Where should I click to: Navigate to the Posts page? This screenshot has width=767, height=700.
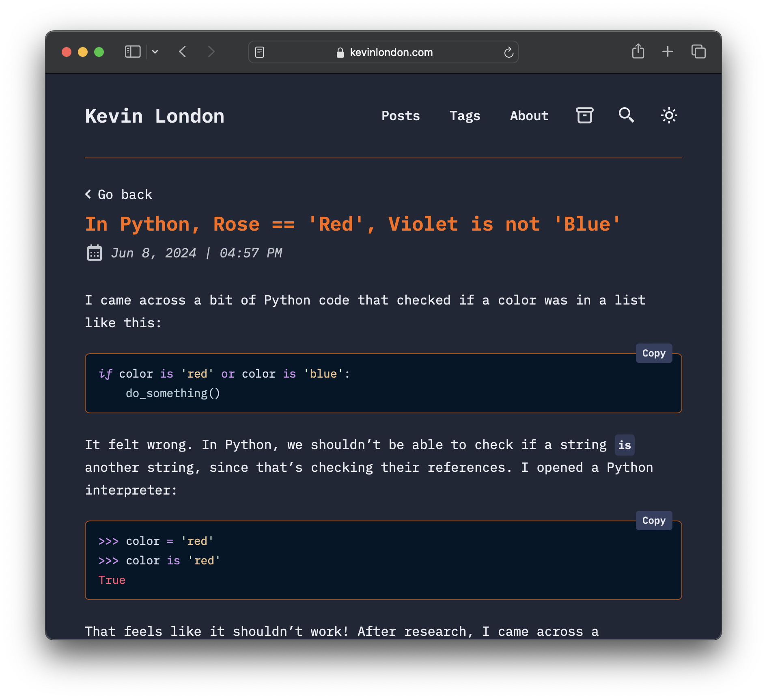point(401,116)
